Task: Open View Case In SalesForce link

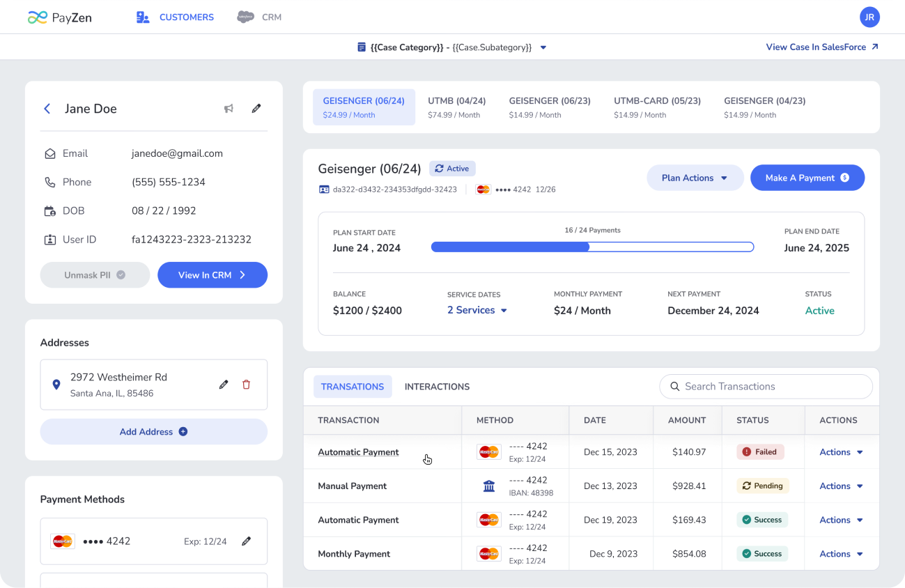Action: [822, 47]
